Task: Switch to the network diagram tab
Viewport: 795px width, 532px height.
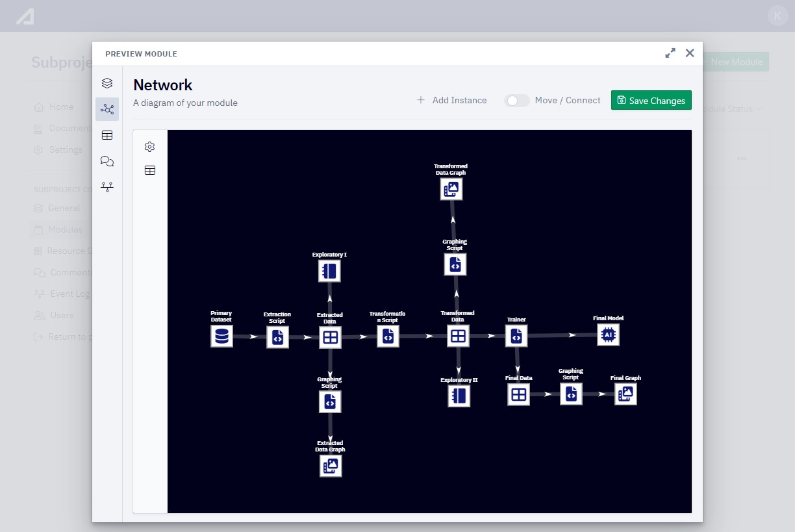Action: pos(107,109)
